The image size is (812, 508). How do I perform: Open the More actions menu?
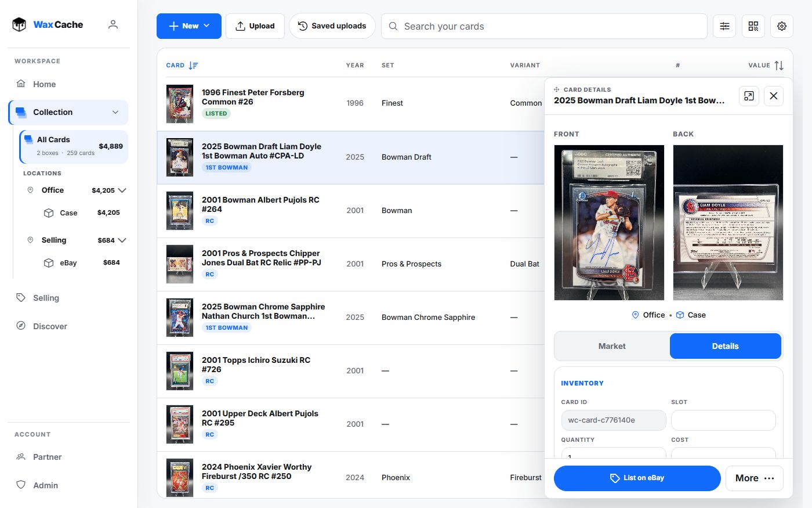(x=755, y=478)
